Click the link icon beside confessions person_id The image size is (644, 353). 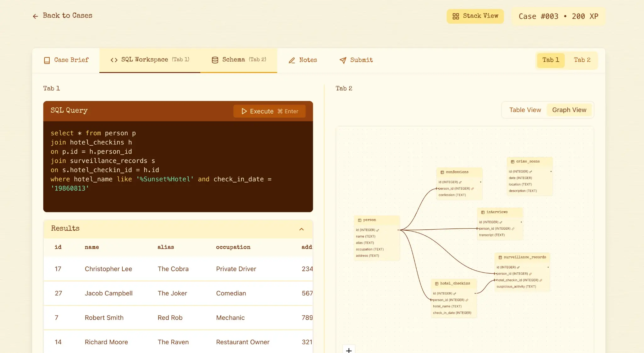pyautogui.click(x=472, y=189)
